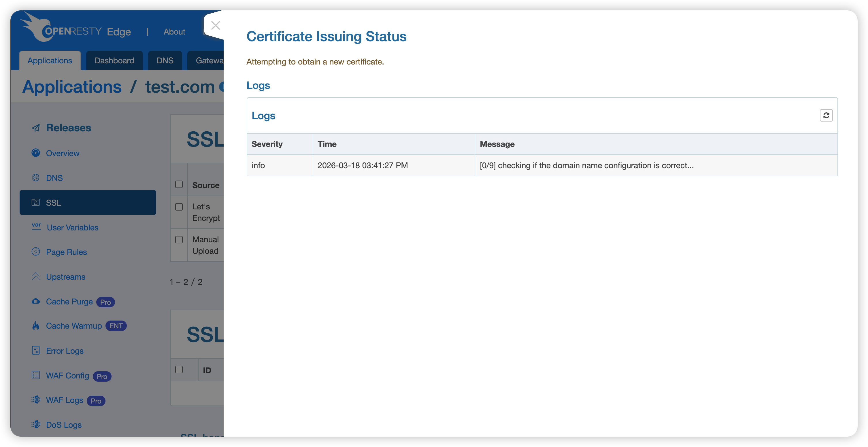The image size is (868, 447).
Task: Toggle the Let's Encrypt row checkbox
Action: tap(179, 207)
